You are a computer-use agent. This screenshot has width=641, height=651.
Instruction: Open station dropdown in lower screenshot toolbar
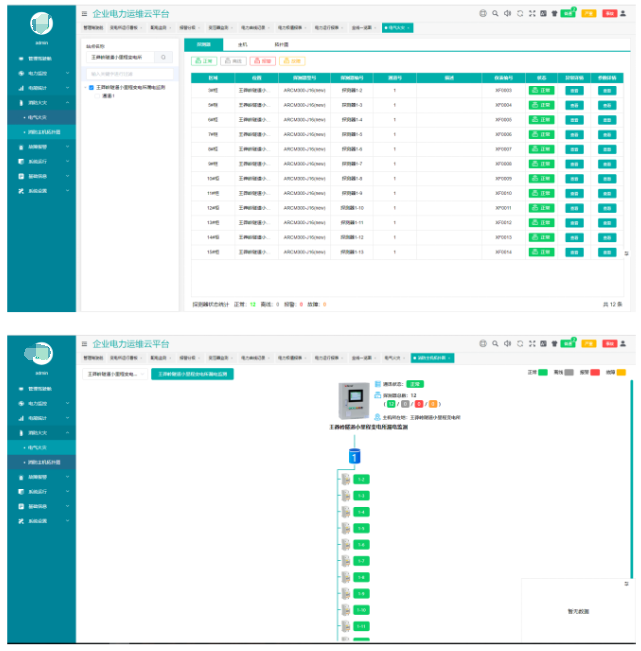tap(115, 374)
